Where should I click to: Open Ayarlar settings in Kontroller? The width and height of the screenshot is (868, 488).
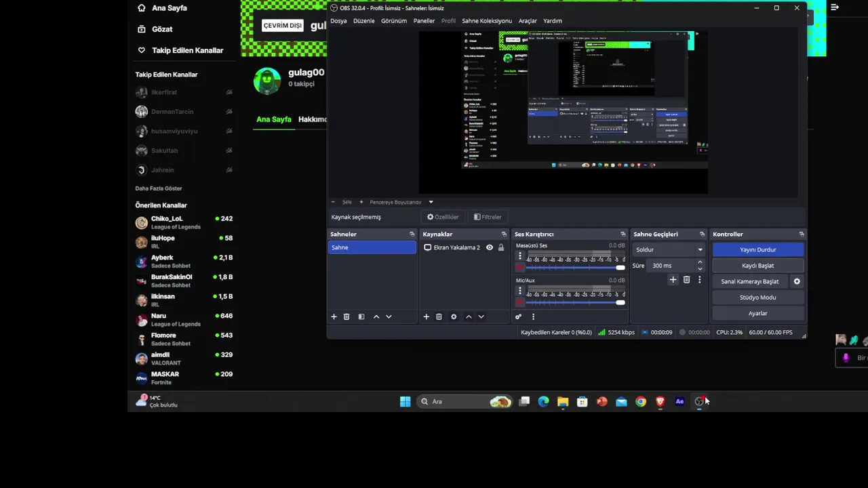(757, 313)
